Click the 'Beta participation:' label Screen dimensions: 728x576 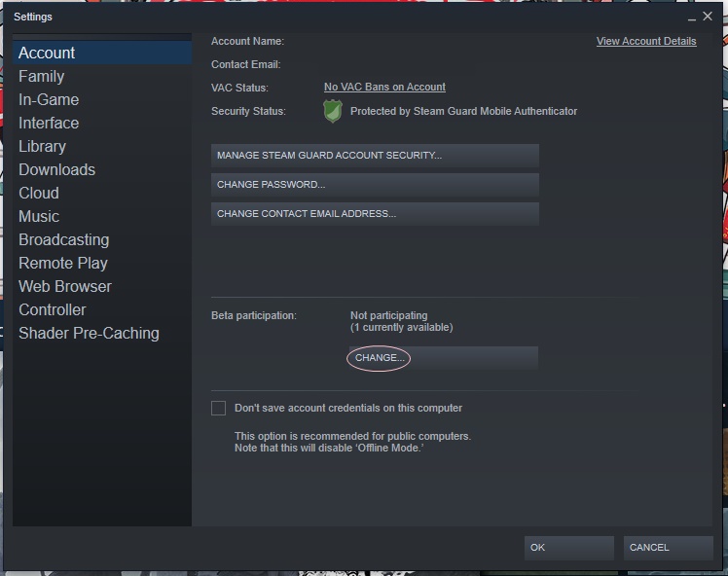[253, 315]
